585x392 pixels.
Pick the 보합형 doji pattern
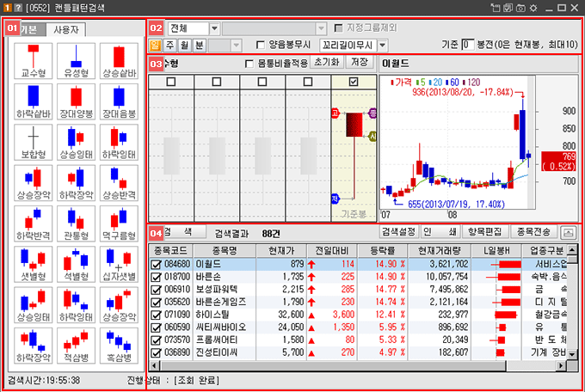(35, 143)
